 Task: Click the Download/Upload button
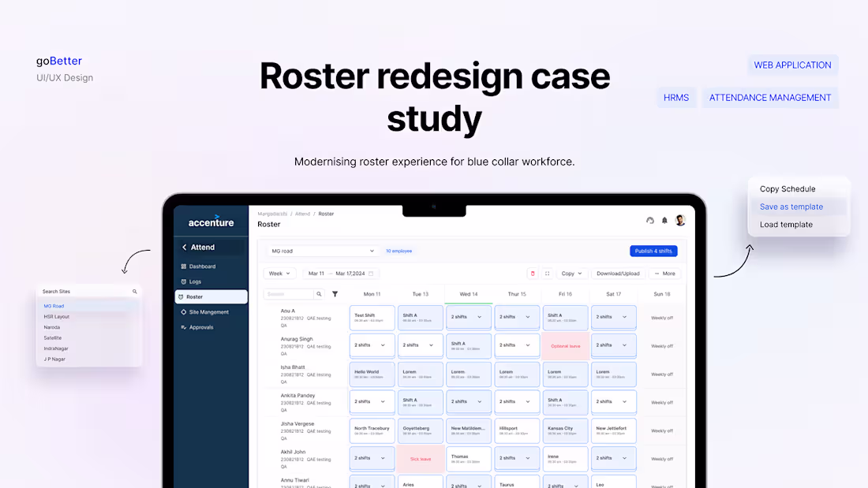(618, 274)
